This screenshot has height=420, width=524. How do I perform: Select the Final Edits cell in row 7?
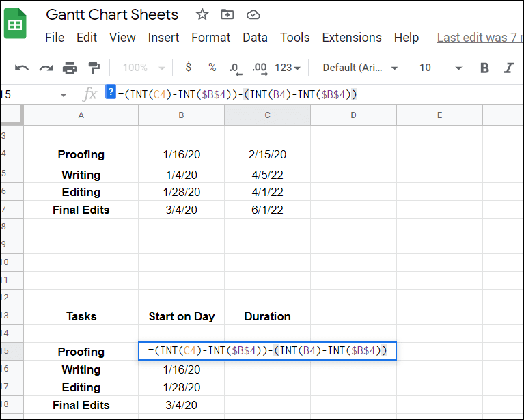(81, 210)
